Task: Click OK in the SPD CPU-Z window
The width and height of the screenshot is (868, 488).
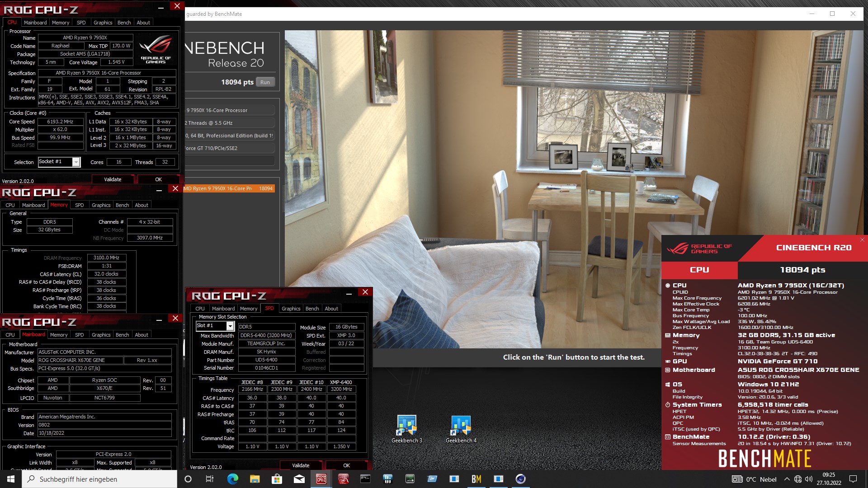Action: pyautogui.click(x=346, y=465)
